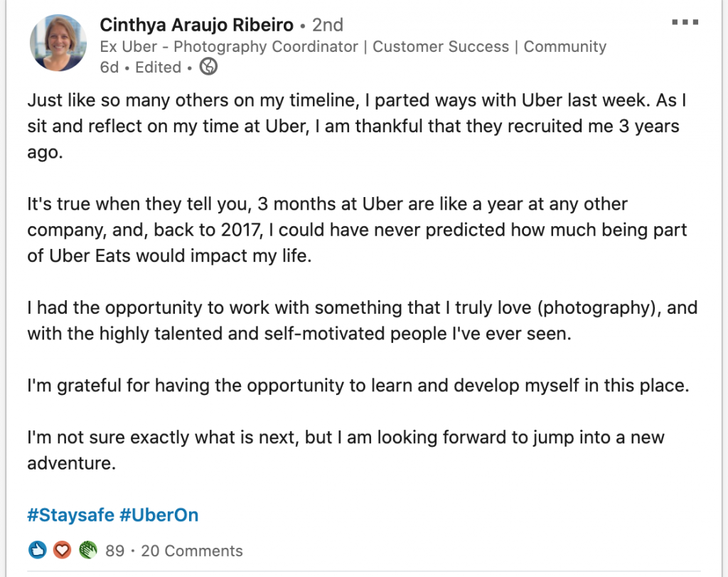Click the green clapping Celebrate reaction icon
Image resolution: width=728 pixels, height=577 pixels.
coord(87,550)
